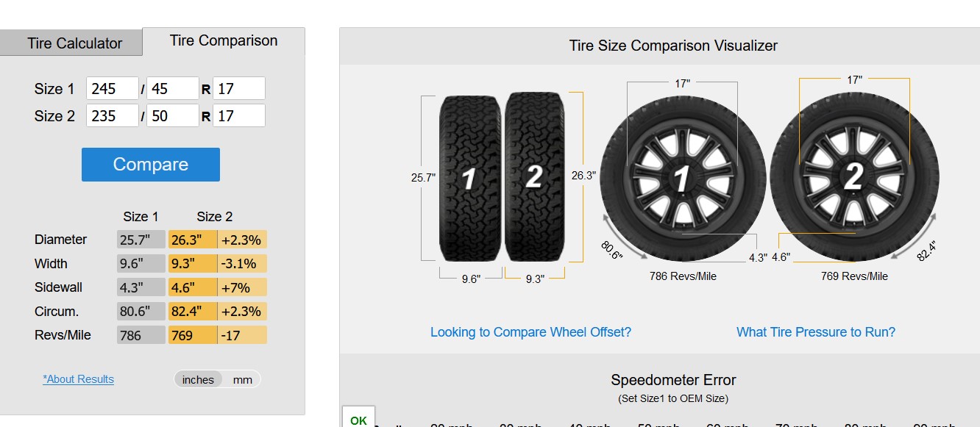Open the About Results link

(79, 379)
